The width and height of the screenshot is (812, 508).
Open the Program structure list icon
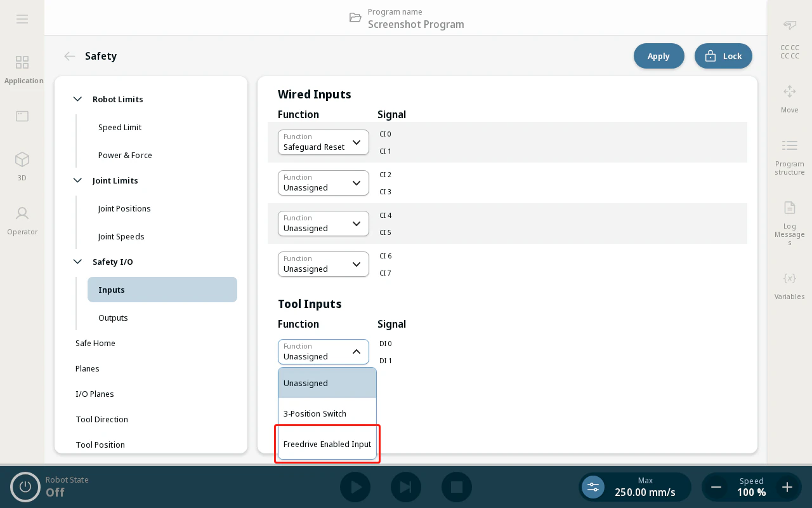(790, 145)
